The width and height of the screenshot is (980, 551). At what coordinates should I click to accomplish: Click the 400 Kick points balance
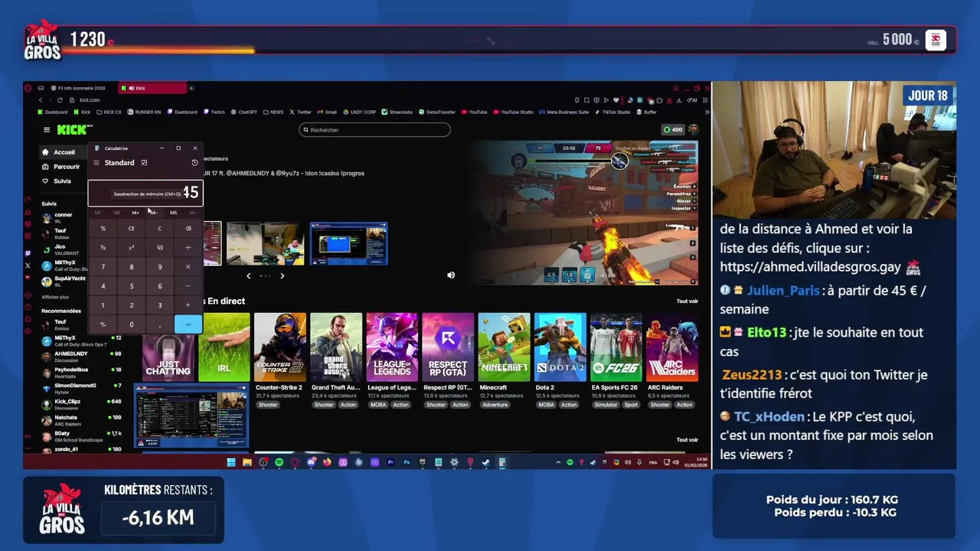(673, 129)
